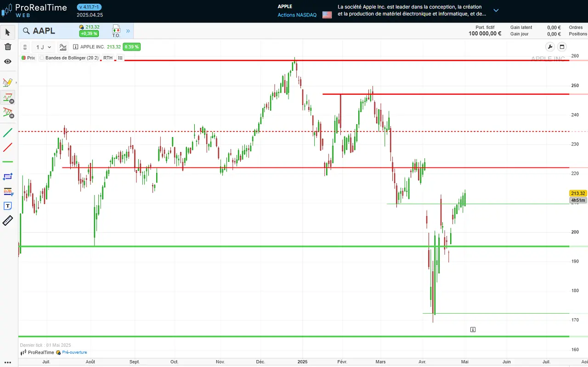Image resolution: width=588 pixels, height=367 pixels.
Task: Select the red dashed horizontal line
Action: 294,132
